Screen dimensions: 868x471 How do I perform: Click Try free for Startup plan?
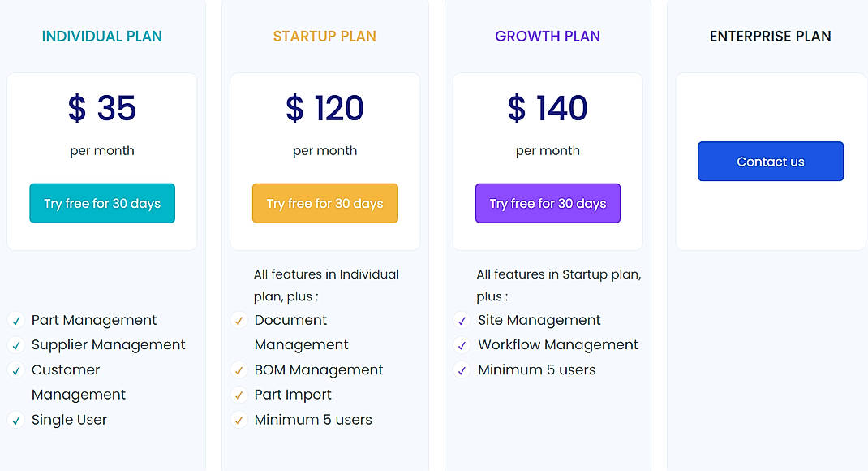coord(324,203)
